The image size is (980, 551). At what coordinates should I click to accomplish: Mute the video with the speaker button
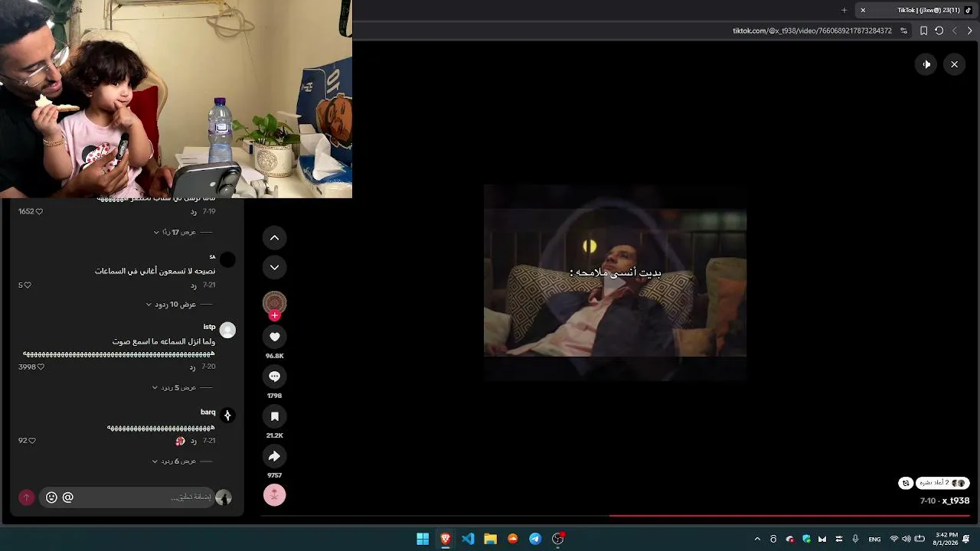click(x=926, y=64)
